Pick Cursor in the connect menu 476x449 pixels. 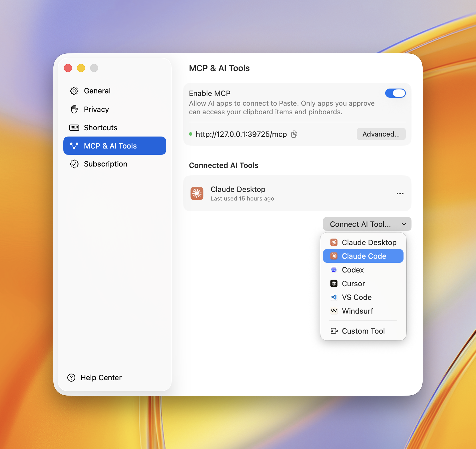[x=363, y=283]
